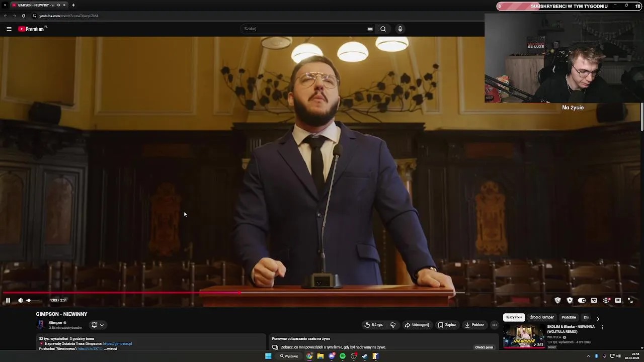
Task: Select the Wszystkie filter chip
Action: [514, 317]
